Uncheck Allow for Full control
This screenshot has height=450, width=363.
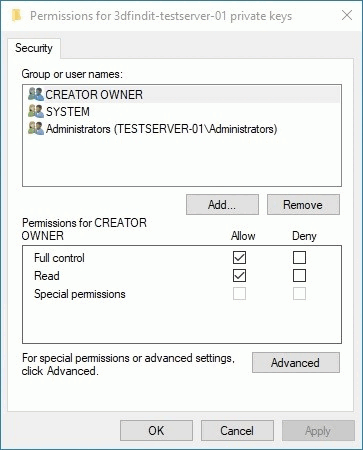click(x=239, y=257)
